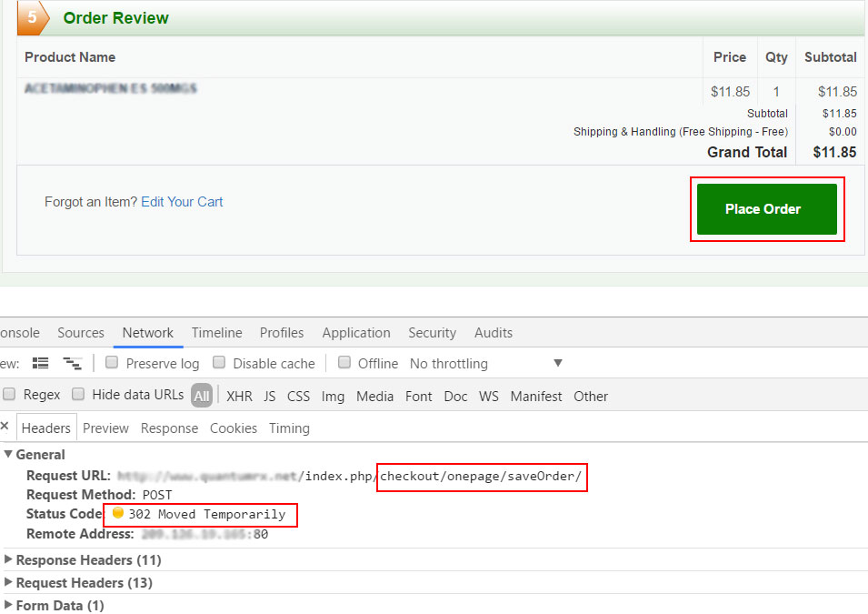868x614 pixels.
Task: Switch to the Response tab
Action: coord(169,428)
